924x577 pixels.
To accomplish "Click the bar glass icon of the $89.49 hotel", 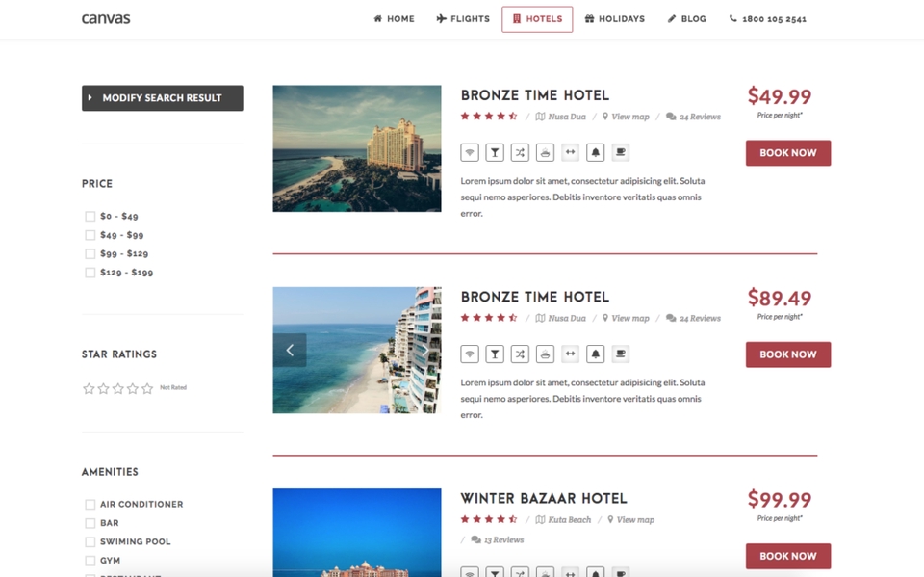I will coord(495,354).
